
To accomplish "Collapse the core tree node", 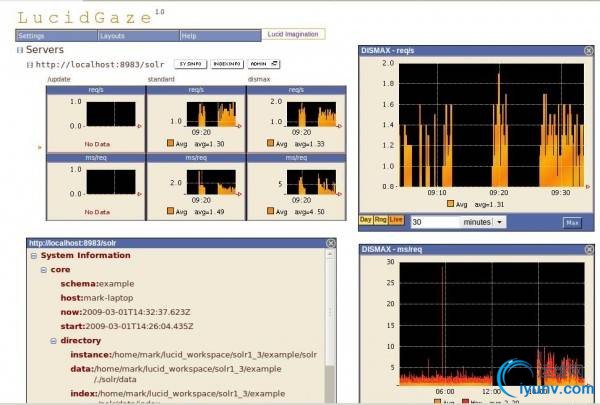I will [x=44, y=270].
